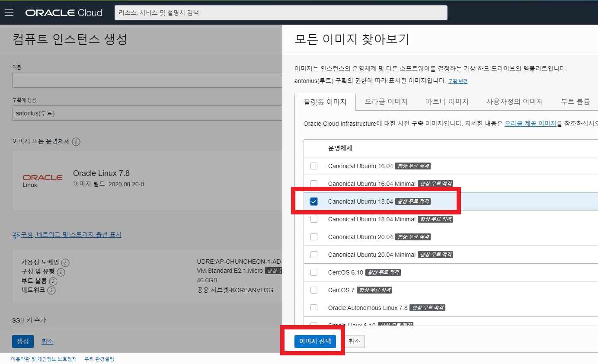Click the VM.Standard.E2.1.Micro value

pos(230,271)
